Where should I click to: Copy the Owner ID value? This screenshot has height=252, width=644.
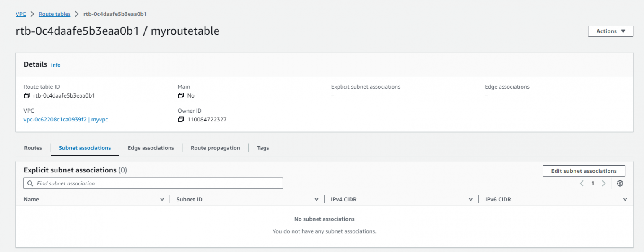pos(181,119)
